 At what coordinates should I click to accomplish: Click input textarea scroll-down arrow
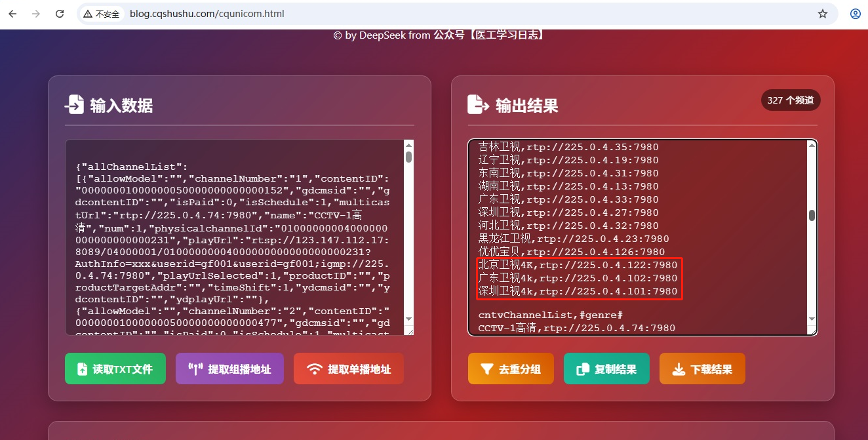pos(408,319)
